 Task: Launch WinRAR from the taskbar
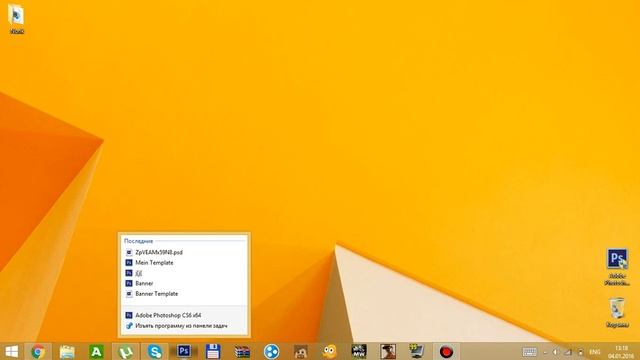point(242,351)
